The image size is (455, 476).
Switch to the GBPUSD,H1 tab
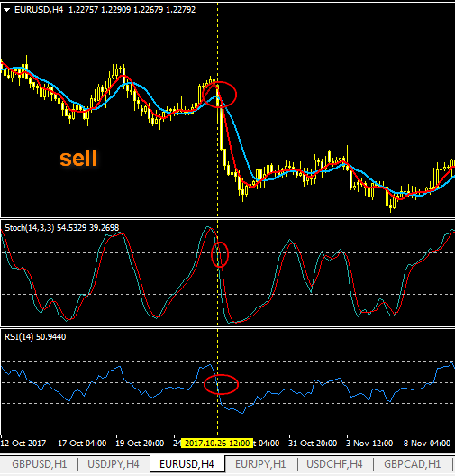(x=39, y=464)
